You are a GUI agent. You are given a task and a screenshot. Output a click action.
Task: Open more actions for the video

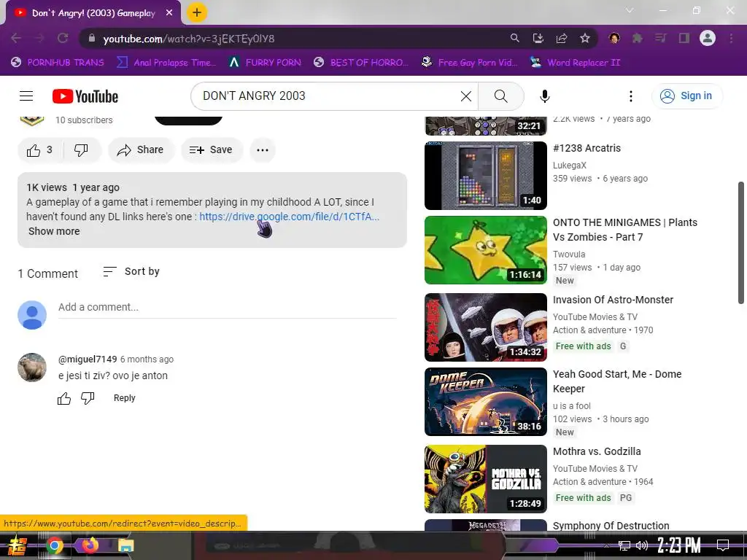pos(263,150)
